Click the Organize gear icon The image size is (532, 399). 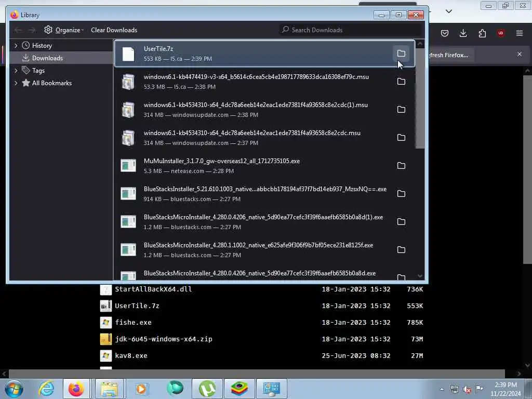[x=48, y=30]
